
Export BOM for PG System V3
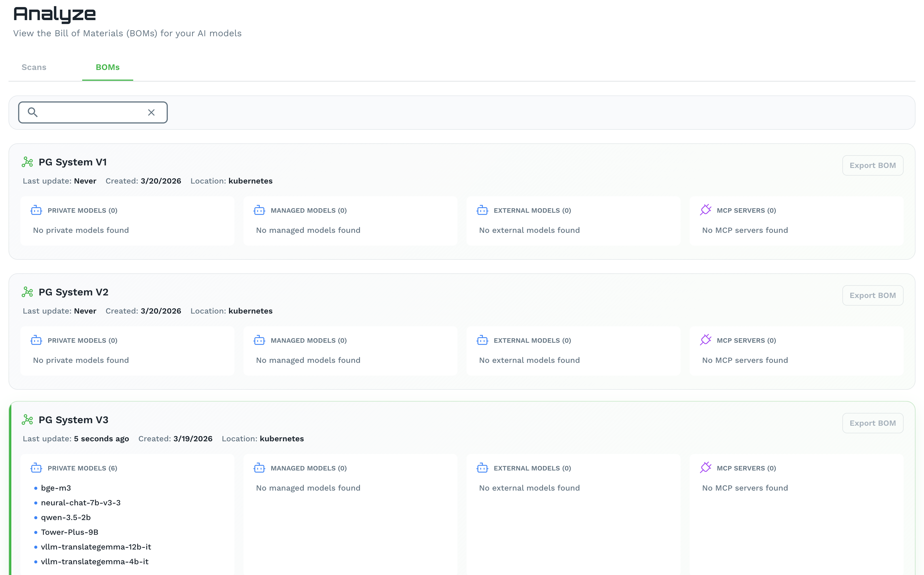point(872,423)
